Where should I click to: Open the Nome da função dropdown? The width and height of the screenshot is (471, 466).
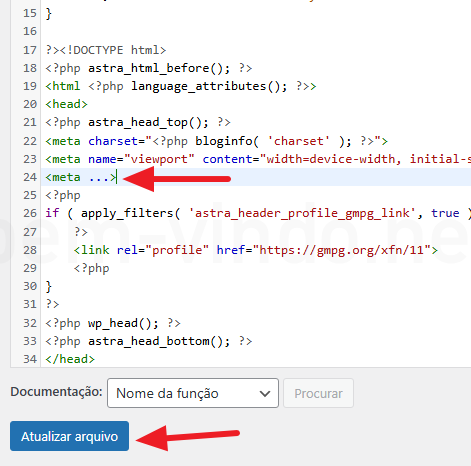(x=193, y=393)
